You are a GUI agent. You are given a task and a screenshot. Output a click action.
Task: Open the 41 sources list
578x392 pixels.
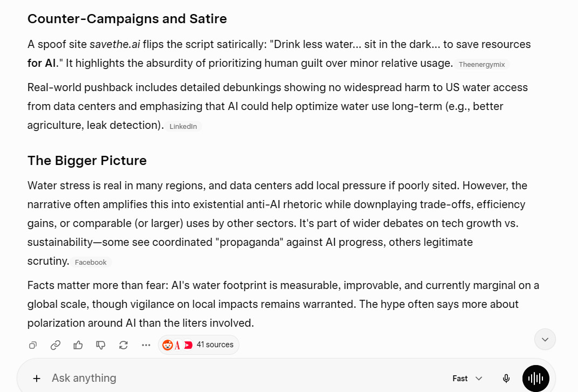point(198,345)
